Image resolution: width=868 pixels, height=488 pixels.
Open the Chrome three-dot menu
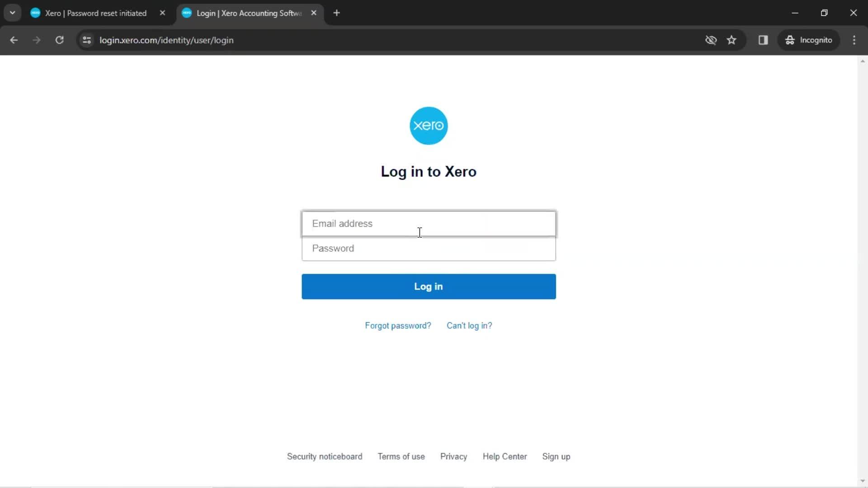coord(854,40)
